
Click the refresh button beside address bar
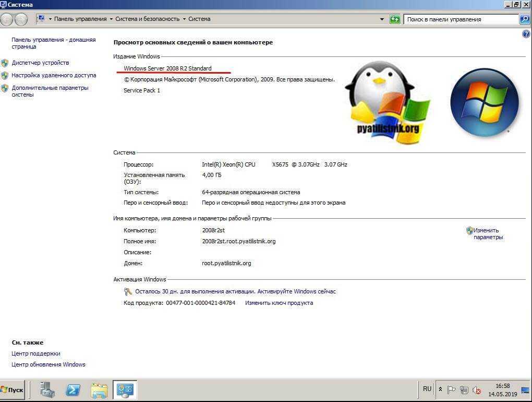click(395, 19)
